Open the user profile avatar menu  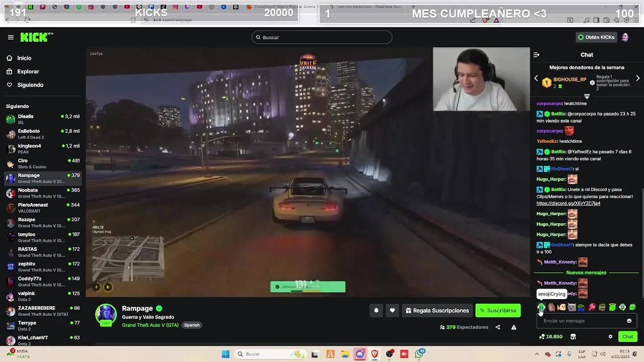click(x=625, y=37)
